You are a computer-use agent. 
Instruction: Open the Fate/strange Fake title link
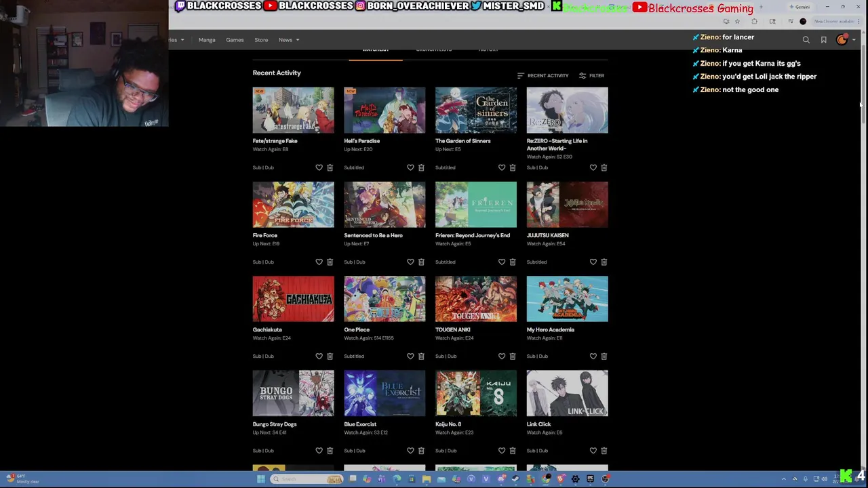pos(275,141)
